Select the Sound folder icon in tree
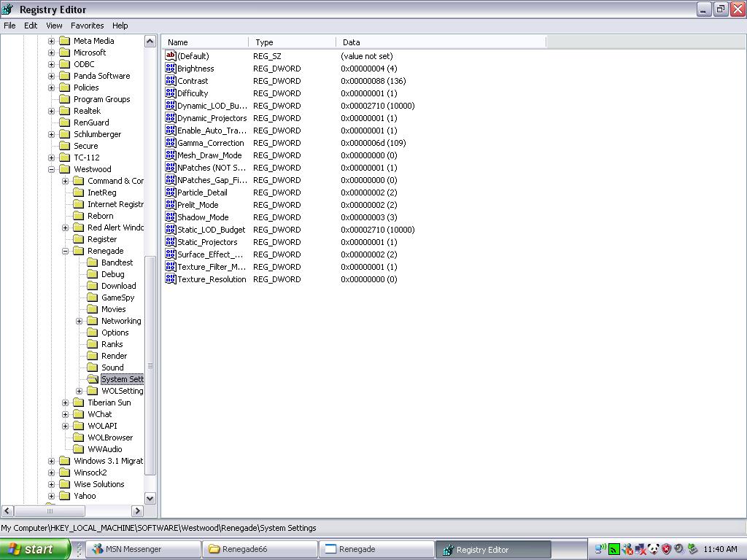Viewport: 747px width, 560px height. [x=92, y=367]
